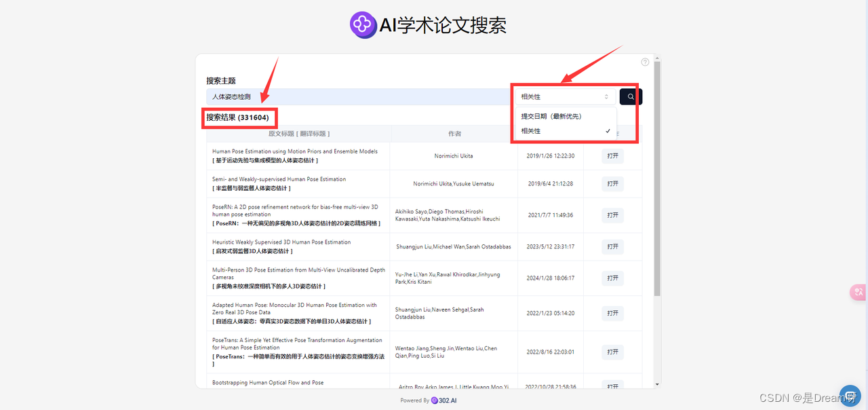
Task: Click date 2022/8/16 22:03:01
Action: point(551,352)
